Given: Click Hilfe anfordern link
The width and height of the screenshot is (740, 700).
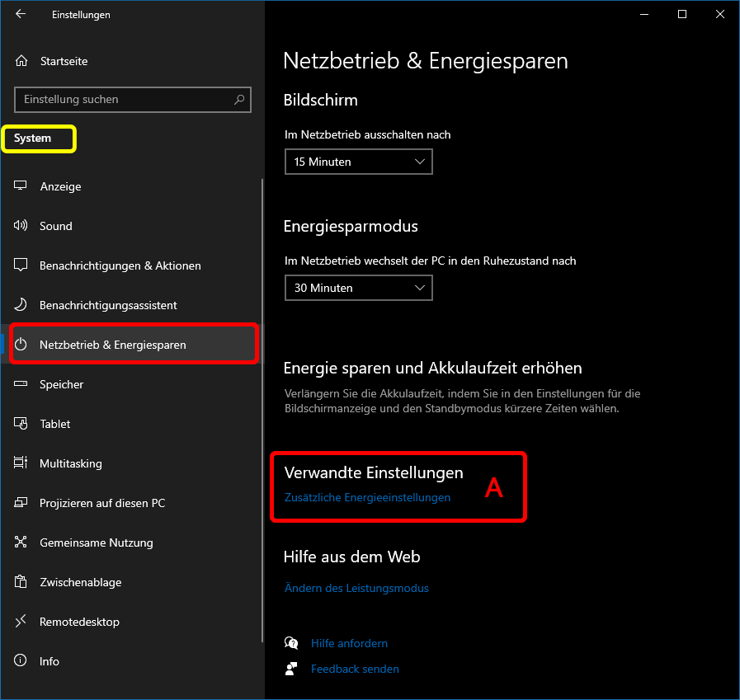Looking at the screenshot, I should tap(349, 643).
